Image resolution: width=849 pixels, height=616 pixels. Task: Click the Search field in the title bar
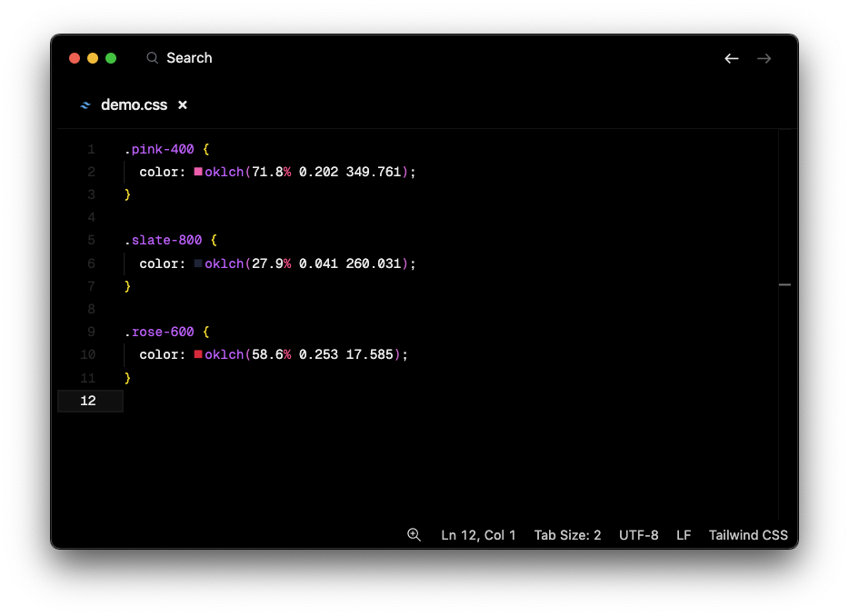[191, 57]
